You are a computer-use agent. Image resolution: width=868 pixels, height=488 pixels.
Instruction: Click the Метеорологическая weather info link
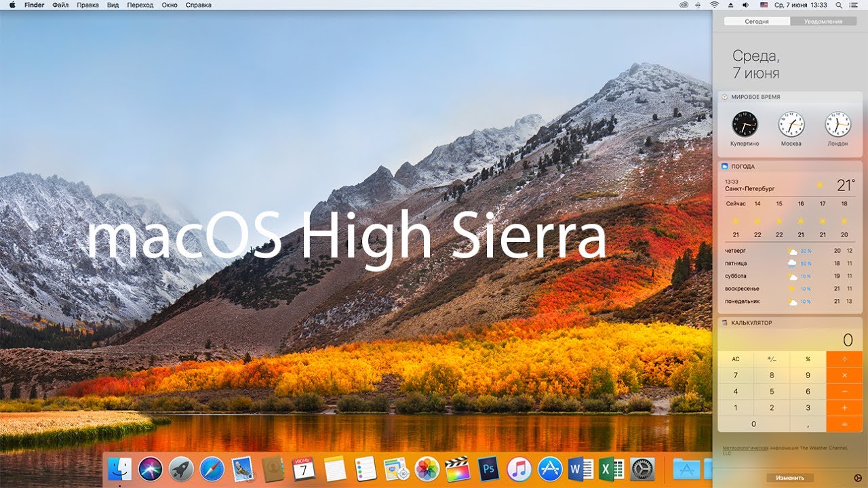coord(745,448)
